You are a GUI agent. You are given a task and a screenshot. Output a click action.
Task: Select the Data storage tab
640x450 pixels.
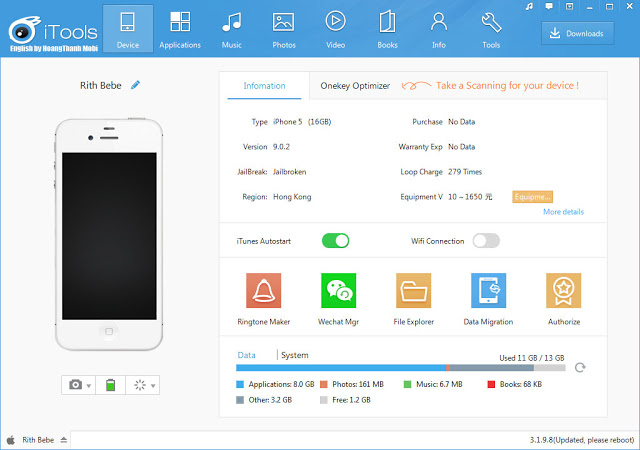pyautogui.click(x=247, y=355)
